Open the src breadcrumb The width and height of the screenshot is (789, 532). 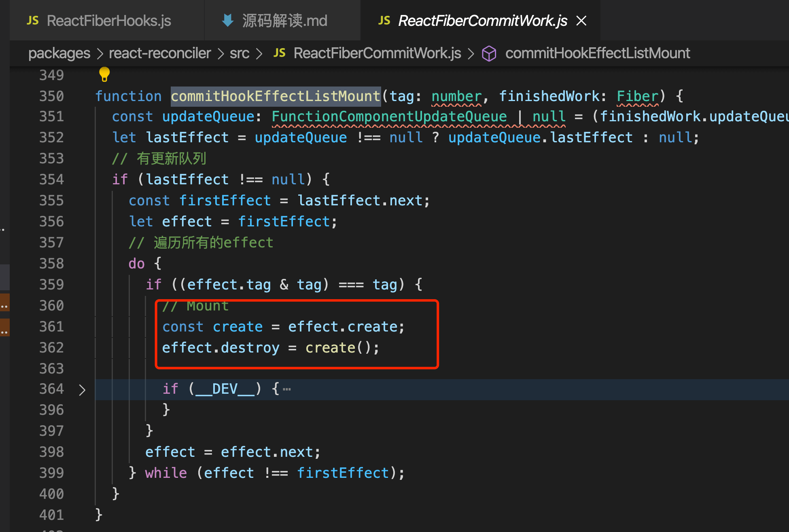240,53
